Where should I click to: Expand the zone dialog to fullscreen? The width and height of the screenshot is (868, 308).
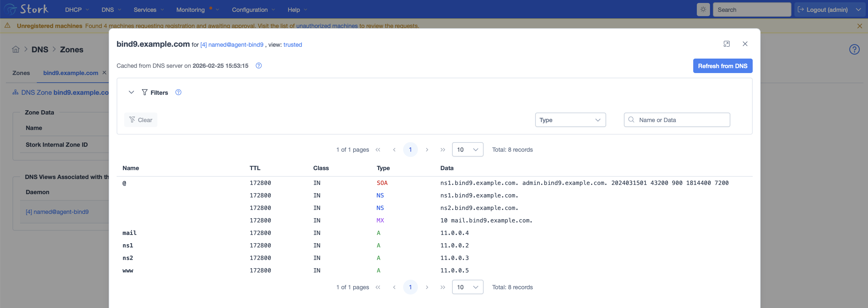click(727, 44)
